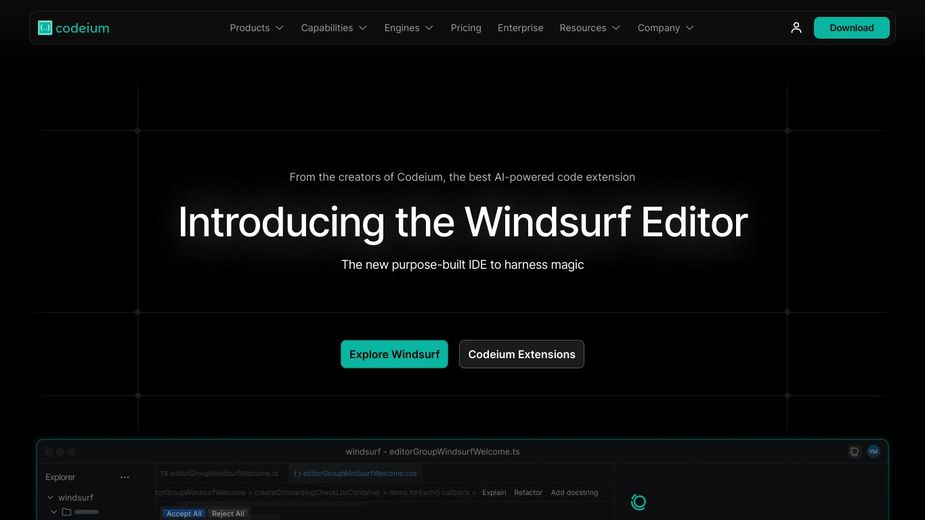Click Codeium Extensions button

point(521,354)
